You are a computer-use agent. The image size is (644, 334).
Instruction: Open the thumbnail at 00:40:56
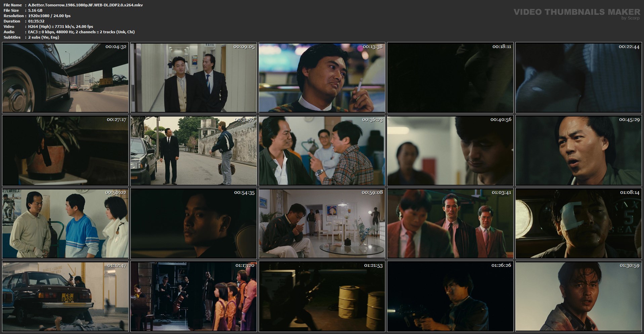450,151
